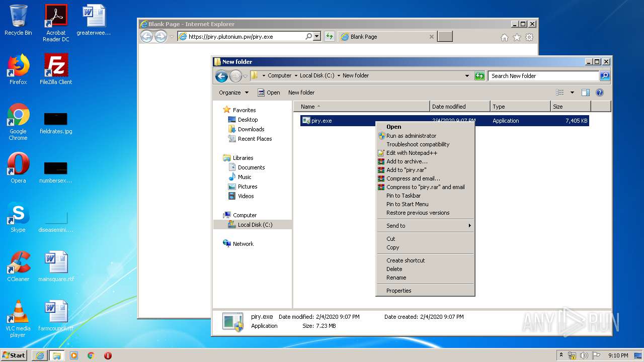Sort by Date modified column
The image size is (644, 362).
pos(460,107)
